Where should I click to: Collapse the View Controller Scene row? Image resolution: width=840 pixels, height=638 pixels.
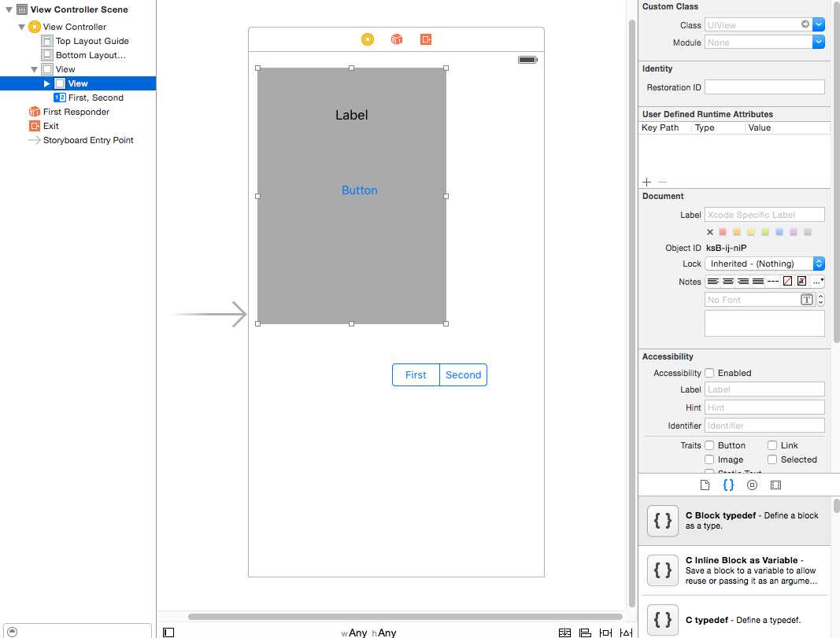point(9,9)
